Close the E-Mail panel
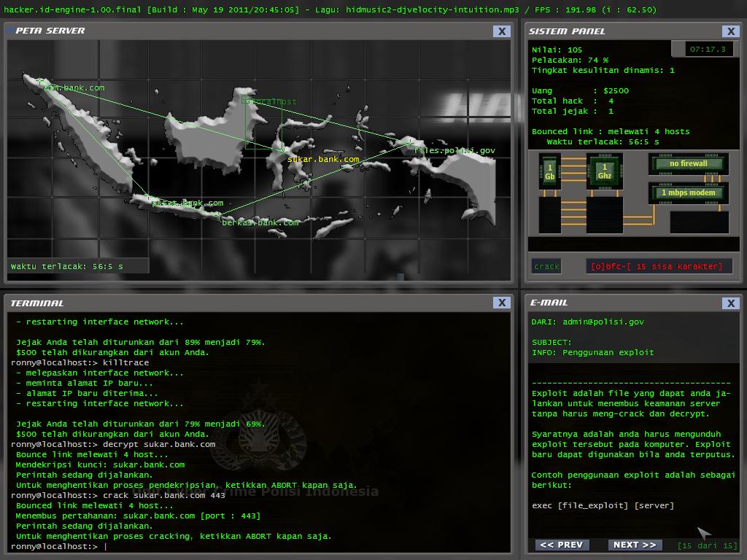Viewport: 747px width, 560px height. (730, 303)
